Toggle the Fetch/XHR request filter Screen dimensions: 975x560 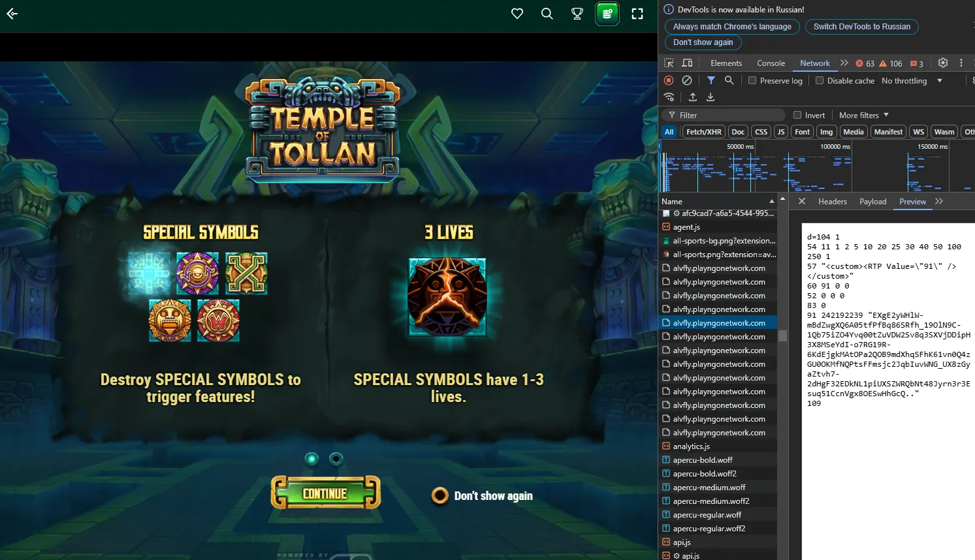click(704, 132)
